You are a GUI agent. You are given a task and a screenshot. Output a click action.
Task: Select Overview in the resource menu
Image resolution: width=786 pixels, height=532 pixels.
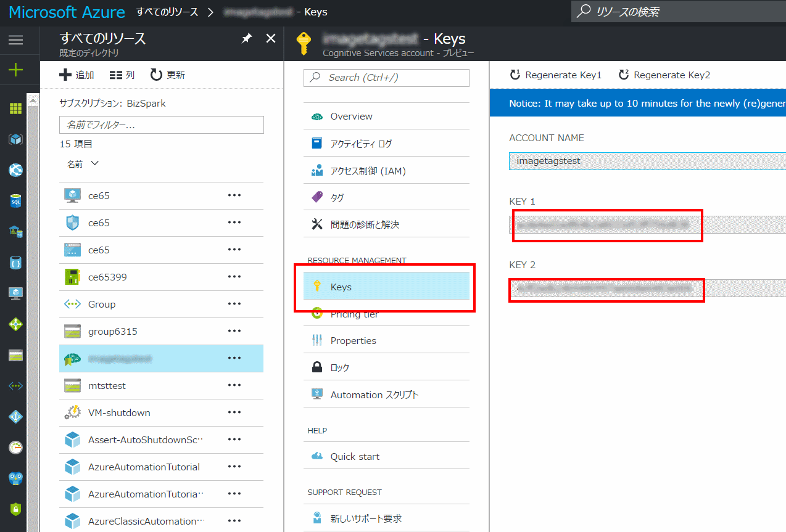(352, 116)
